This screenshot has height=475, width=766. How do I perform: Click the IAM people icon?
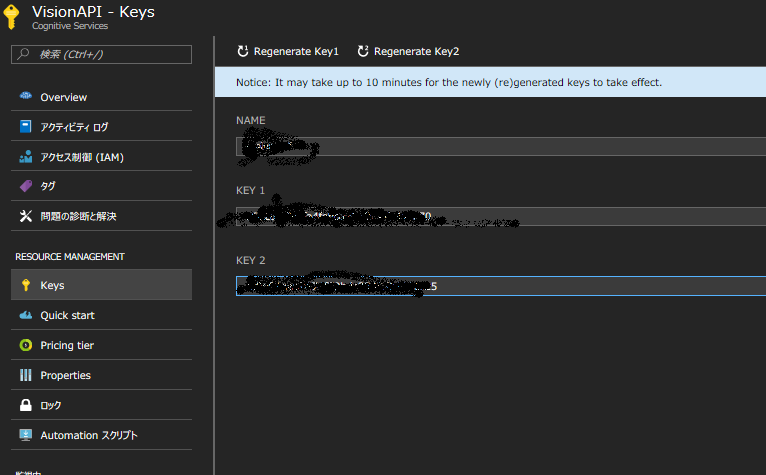coord(25,156)
